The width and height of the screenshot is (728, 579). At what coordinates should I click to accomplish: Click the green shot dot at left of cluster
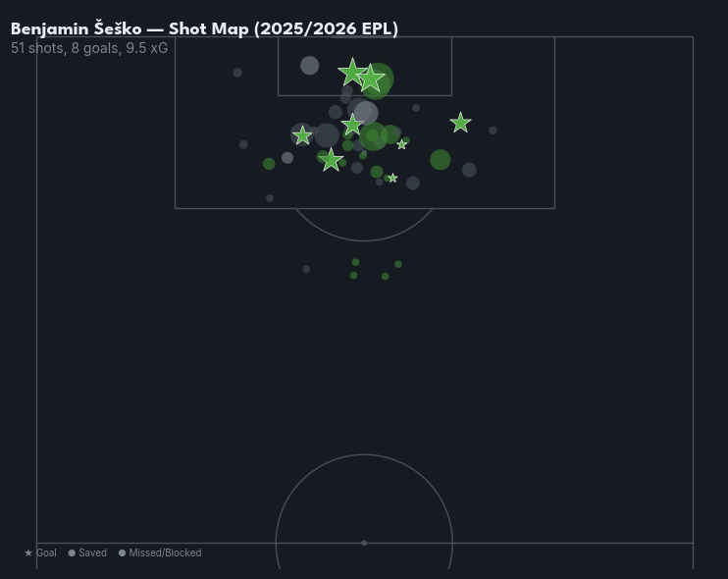(269, 164)
